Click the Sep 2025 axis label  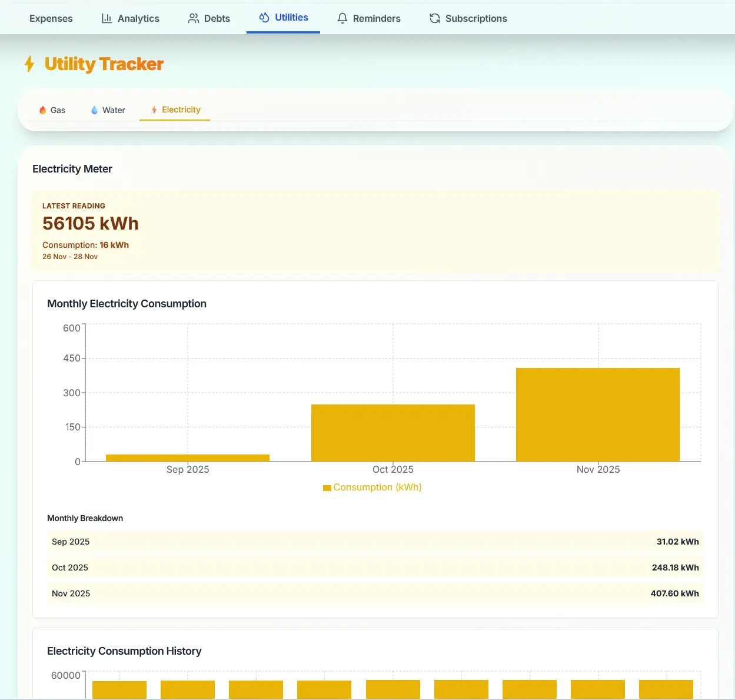[188, 469]
